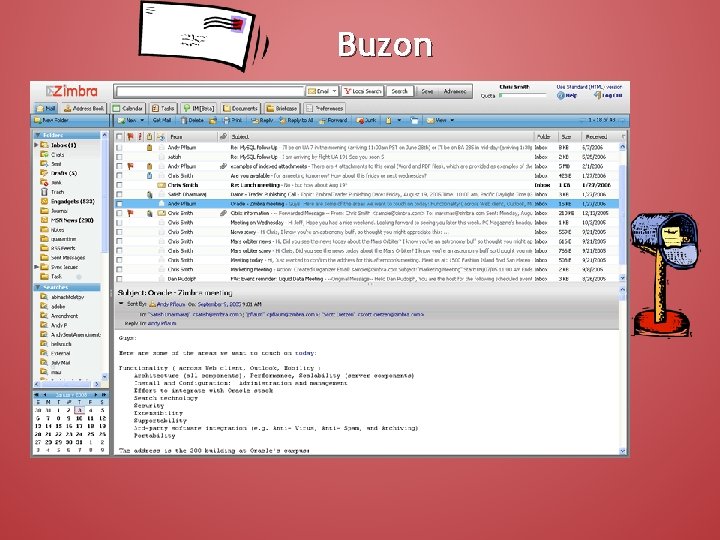Open the Engadgets feed folder

click(68, 202)
